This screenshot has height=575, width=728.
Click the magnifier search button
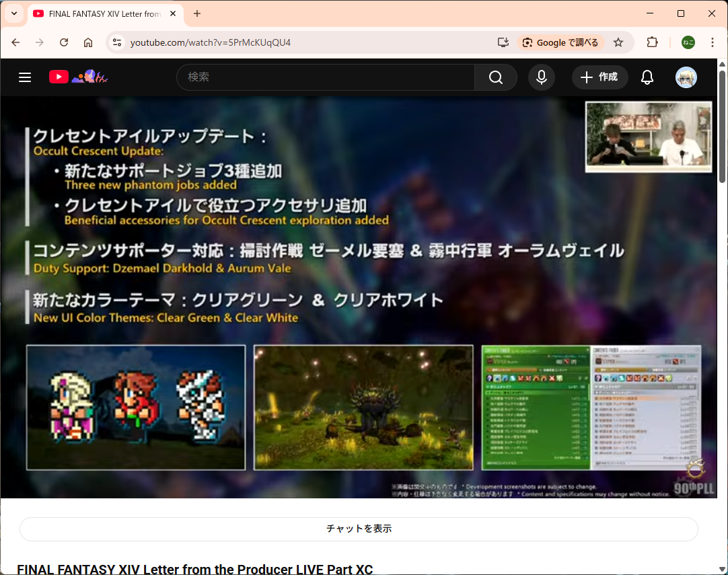pyautogui.click(x=496, y=77)
